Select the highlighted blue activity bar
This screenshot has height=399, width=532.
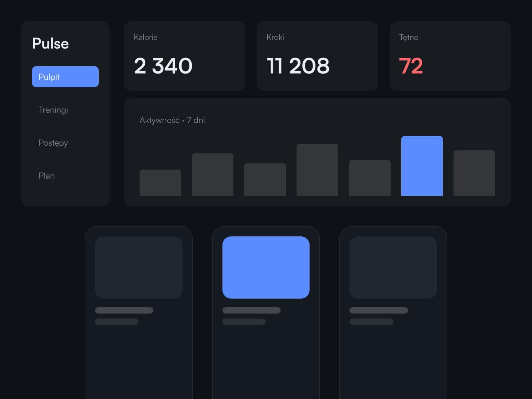pyautogui.click(x=422, y=166)
